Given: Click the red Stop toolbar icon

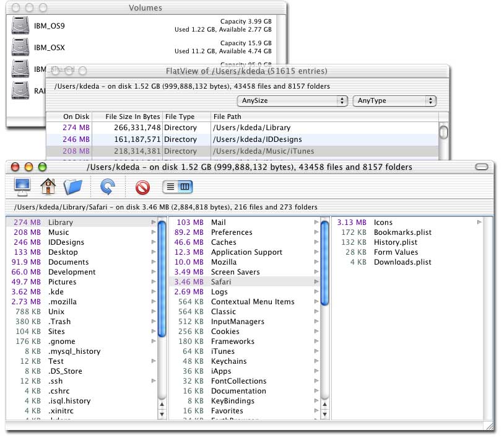Looking at the screenshot, I should [143, 186].
